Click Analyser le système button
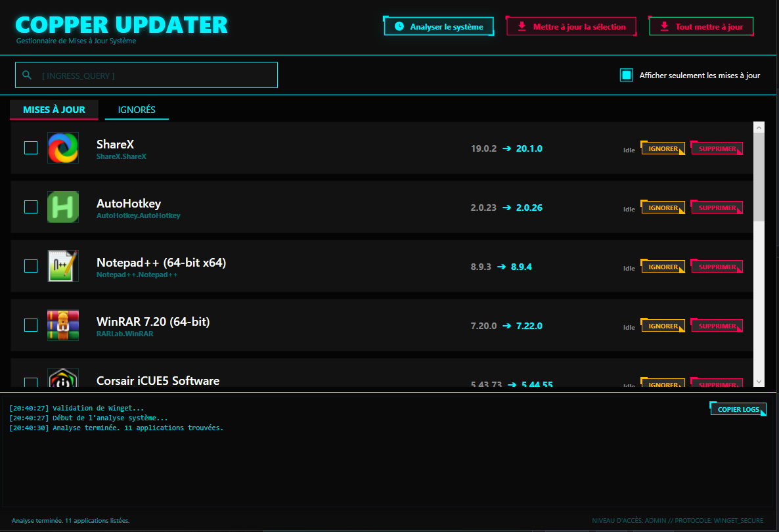Image resolution: width=779 pixels, height=532 pixels. pyautogui.click(x=439, y=26)
